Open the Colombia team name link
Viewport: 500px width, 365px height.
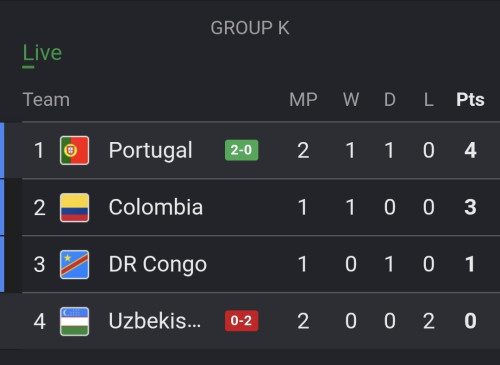point(156,207)
